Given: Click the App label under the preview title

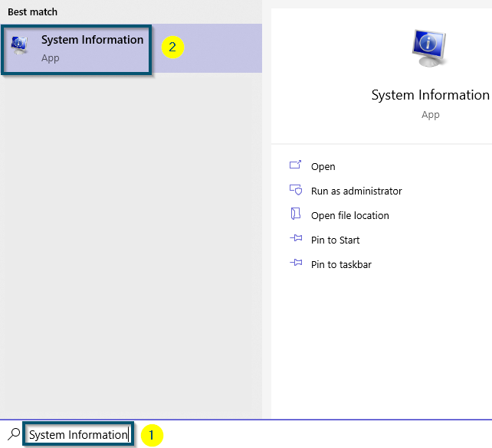Looking at the screenshot, I should click(430, 115).
